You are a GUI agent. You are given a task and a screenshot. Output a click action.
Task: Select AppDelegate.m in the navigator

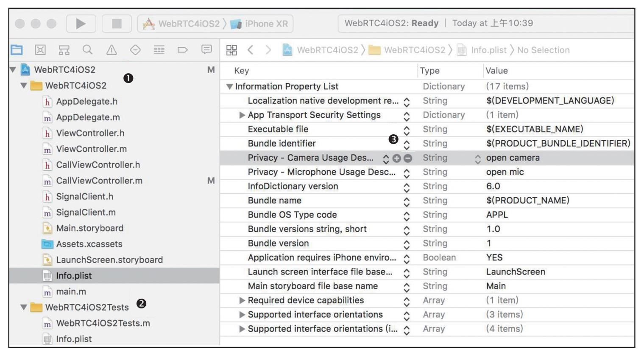81,117
